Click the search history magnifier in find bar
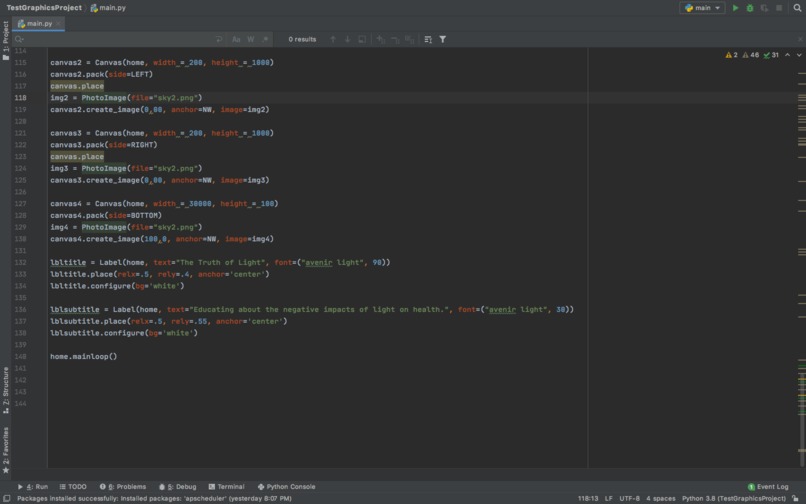Screen dimensions: 806x504 20,39
